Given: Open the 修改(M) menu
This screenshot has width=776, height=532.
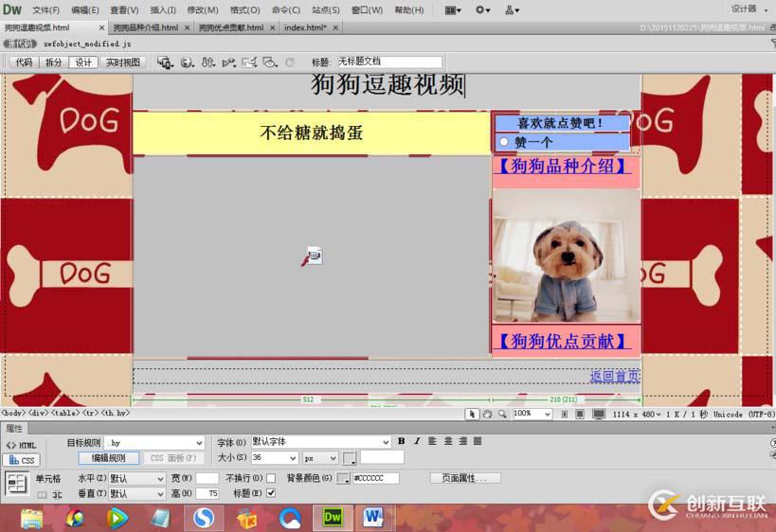Looking at the screenshot, I should point(203,9).
